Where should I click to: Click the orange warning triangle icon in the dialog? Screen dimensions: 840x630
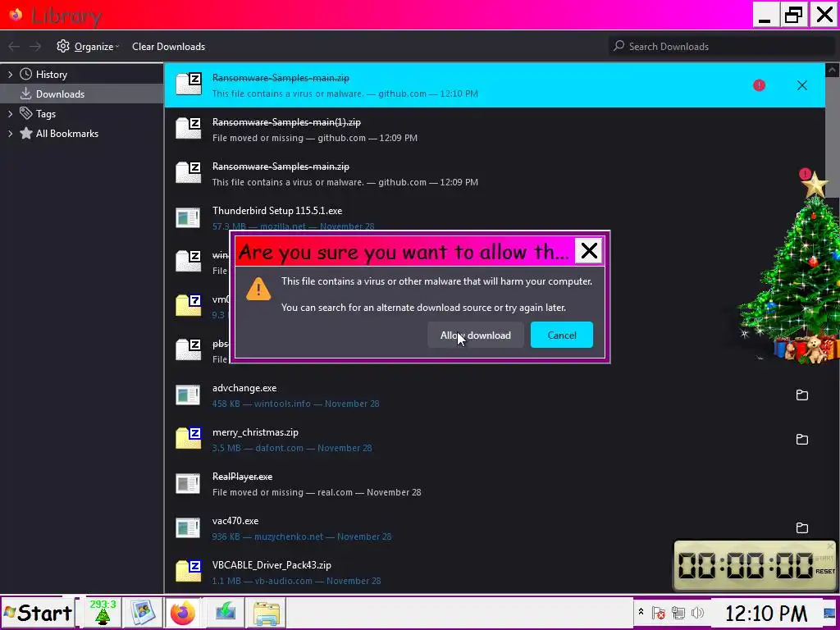click(x=258, y=290)
